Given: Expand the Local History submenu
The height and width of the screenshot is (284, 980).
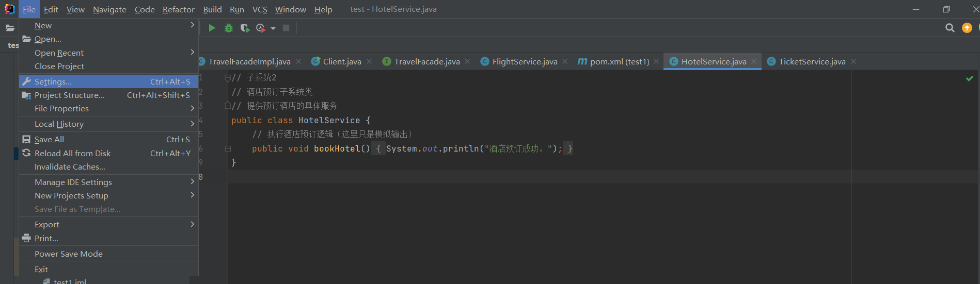Looking at the screenshot, I should [x=192, y=124].
